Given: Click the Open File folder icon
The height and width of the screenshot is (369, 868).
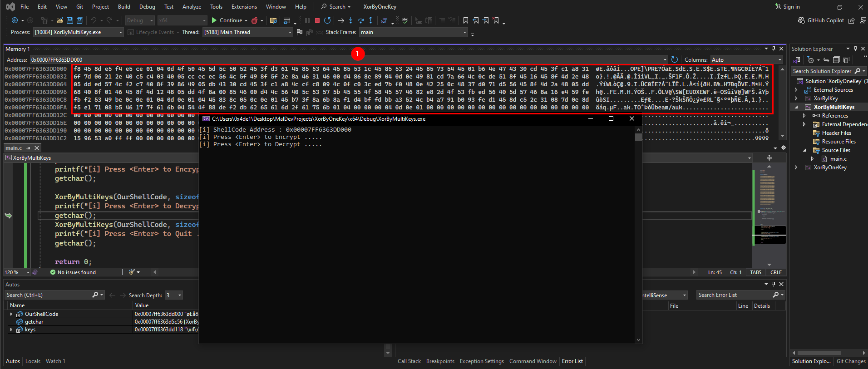Looking at the screenshot, I should pyautogui.click(x=59, y=20).
